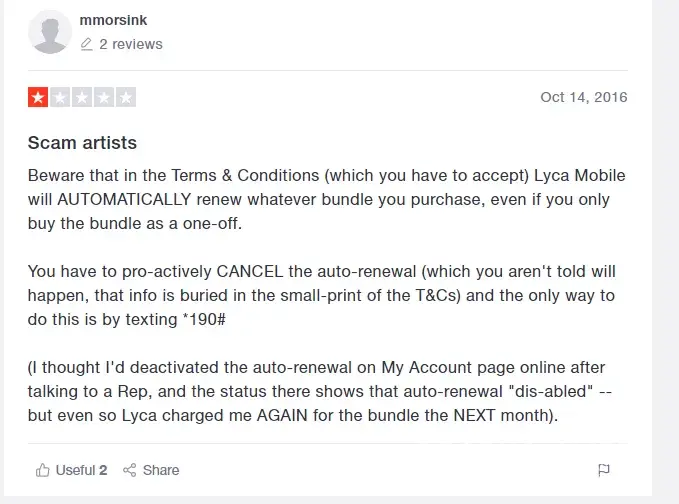The image size is (679, 504).
Task: Click the mmorsink profile avatar
Action: (50, 33)
